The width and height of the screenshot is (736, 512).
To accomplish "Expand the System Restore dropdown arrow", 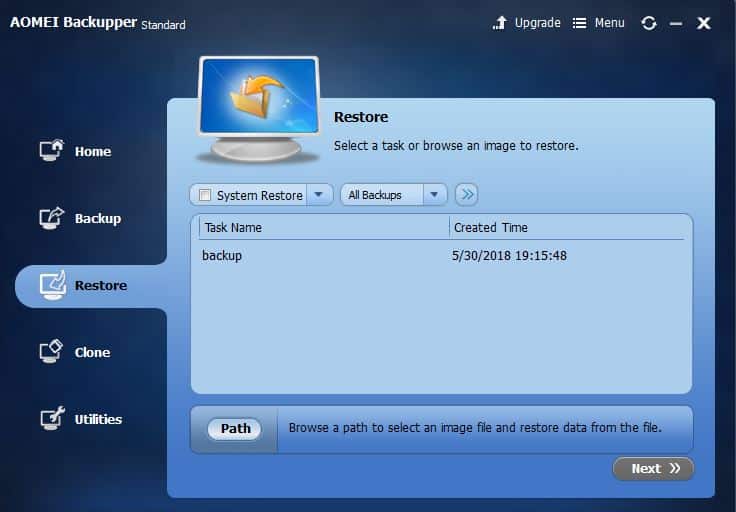I will pos(320,195).
